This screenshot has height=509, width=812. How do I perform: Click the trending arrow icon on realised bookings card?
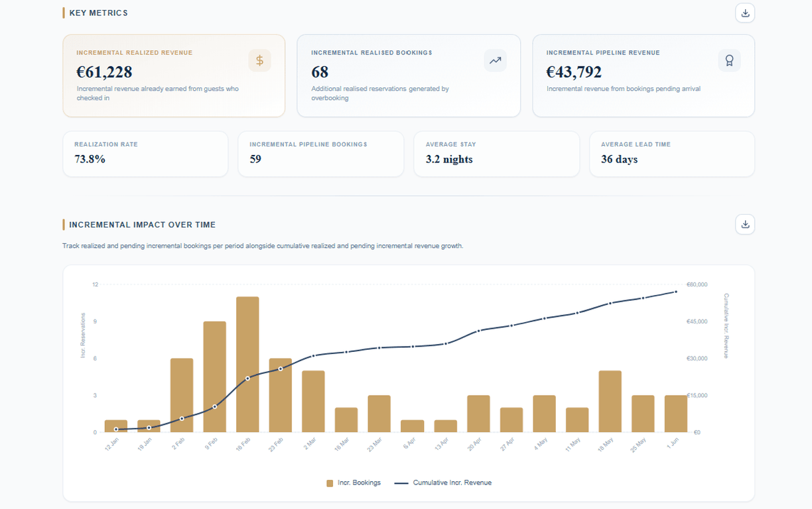point(495,60)
